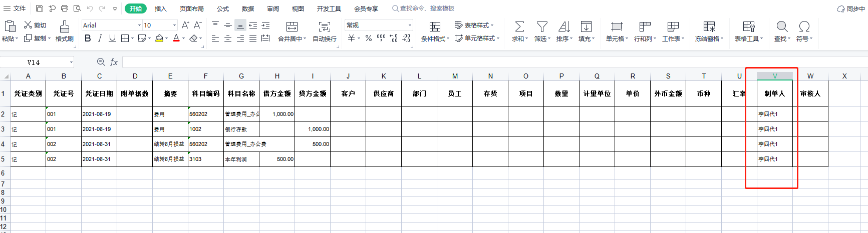
Task: Click the search commands box (查找命令)
Action: [424, 8]
